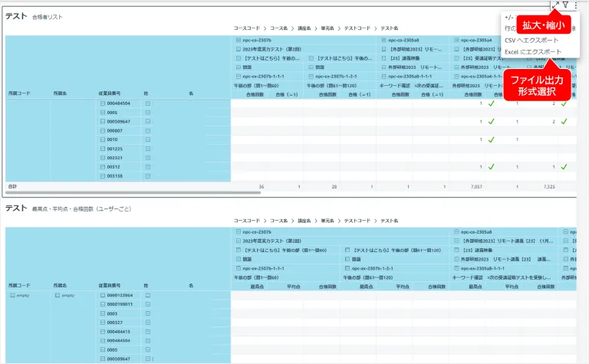Select CSV へエクスポート menu entry

pyautogui.click(x=531, y=40)
